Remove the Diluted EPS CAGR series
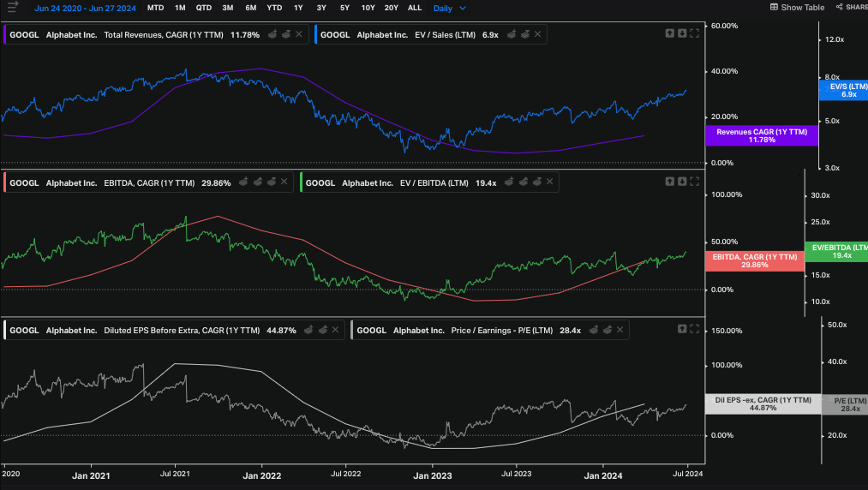868x490 pixels. [336, 330]
